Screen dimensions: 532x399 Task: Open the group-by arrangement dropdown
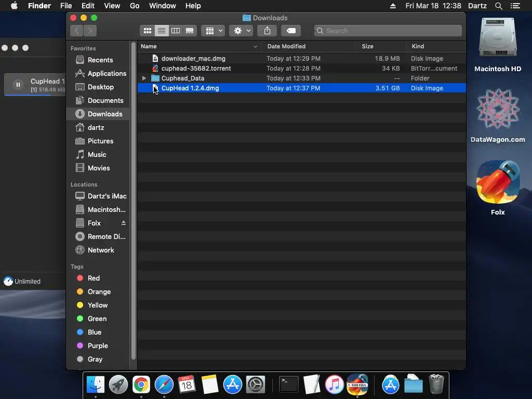(x=213, y=31)
